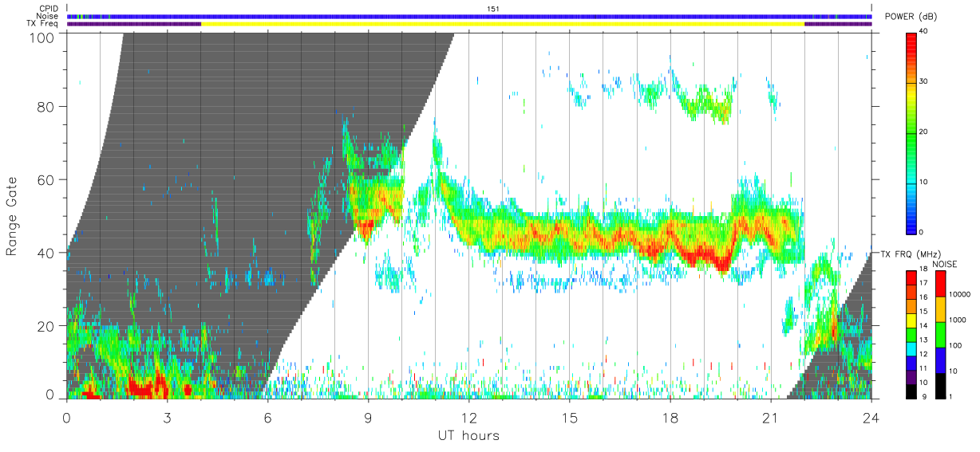Click x-axis tick label '15'
Screen dimensions: 980x452
click(x=570, y=418)
